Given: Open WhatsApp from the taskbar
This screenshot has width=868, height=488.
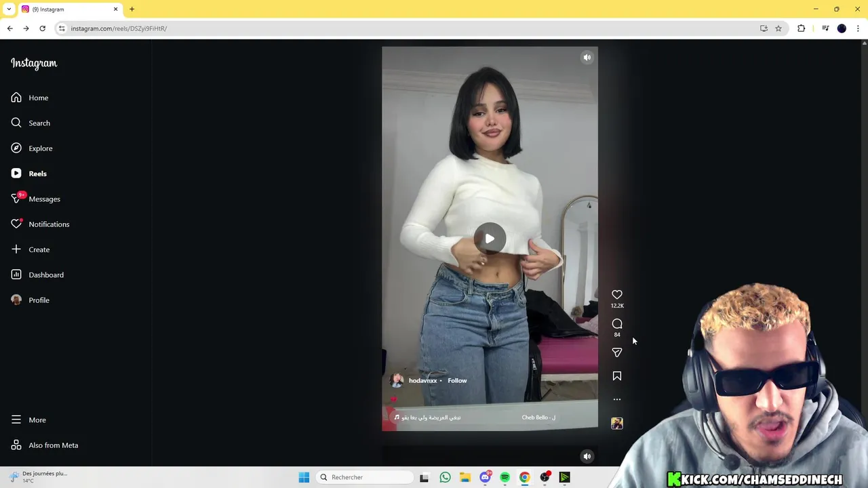Looking at the screenshot, I should click(445, 477).
